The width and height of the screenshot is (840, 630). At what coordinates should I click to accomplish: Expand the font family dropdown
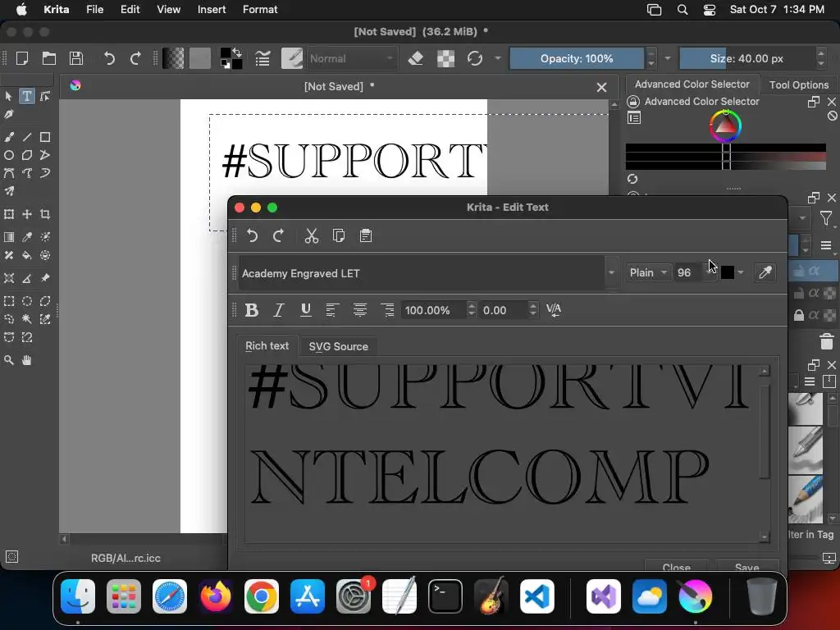(611, 273)
